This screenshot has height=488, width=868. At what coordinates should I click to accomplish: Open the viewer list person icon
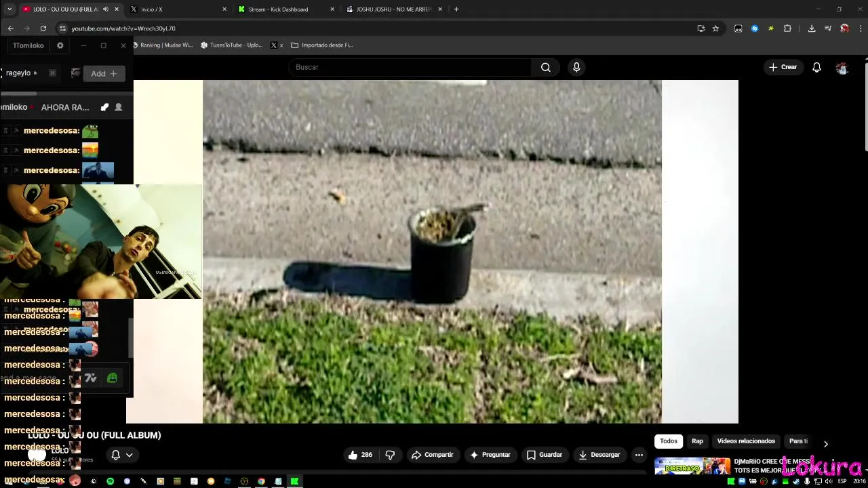point(119,107)
